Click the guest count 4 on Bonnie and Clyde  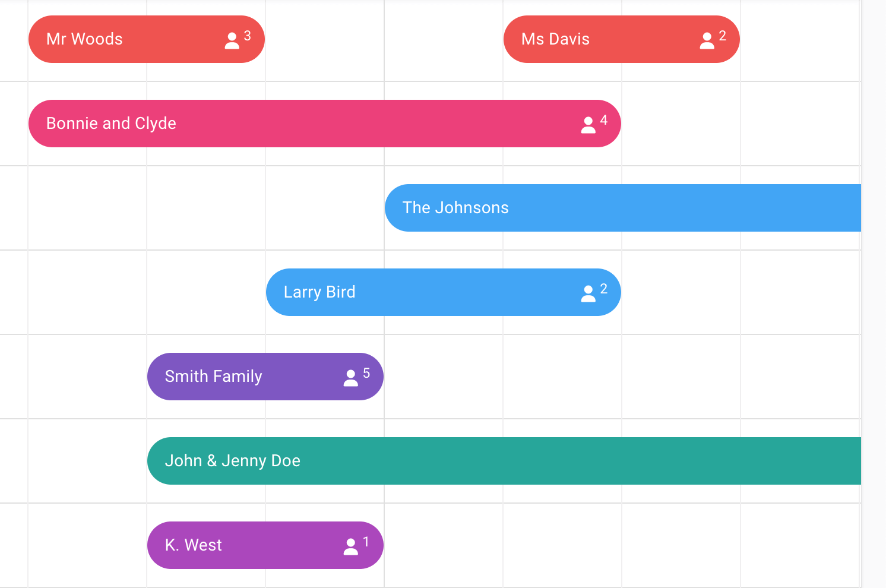[604, 121]
